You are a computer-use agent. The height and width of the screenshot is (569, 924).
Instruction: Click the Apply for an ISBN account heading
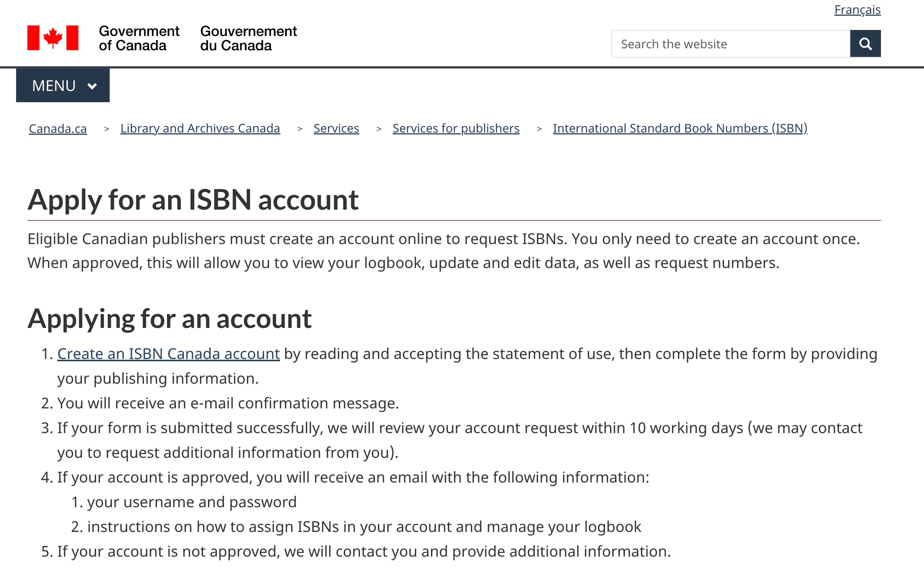(193, 200)
